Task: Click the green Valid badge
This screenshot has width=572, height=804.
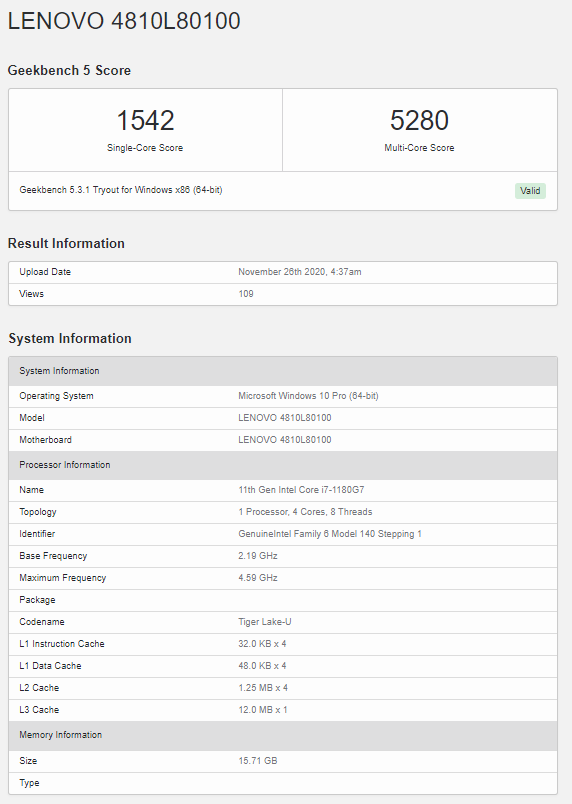Action: point(530,191)
